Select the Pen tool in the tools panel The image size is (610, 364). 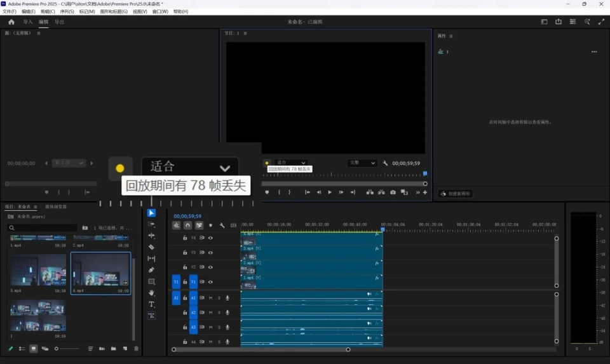point(151,270)
